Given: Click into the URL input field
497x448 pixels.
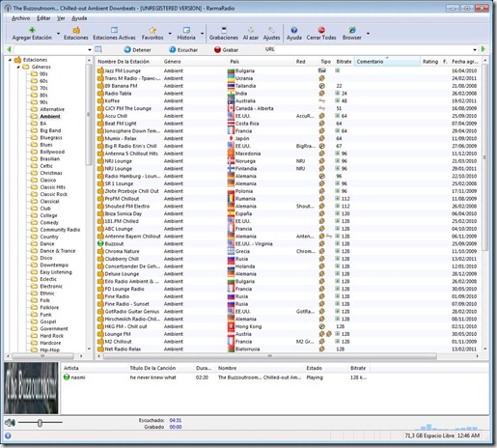Looking at the screenshot, I should pyautogui.click(x=373, y=49).
